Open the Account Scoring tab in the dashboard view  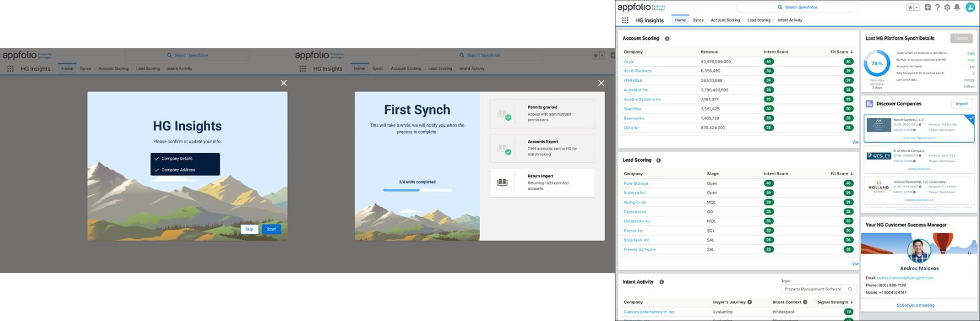coord(725,20)
